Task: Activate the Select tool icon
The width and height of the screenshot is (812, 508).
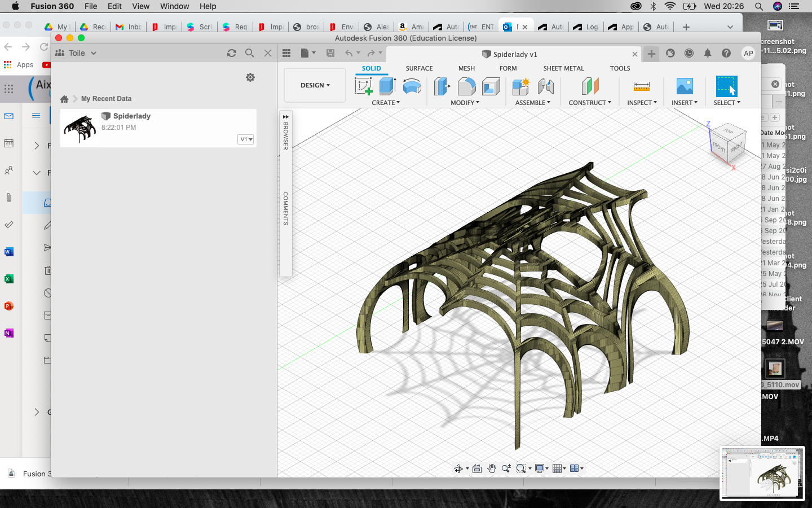Action: click(726, 86)
